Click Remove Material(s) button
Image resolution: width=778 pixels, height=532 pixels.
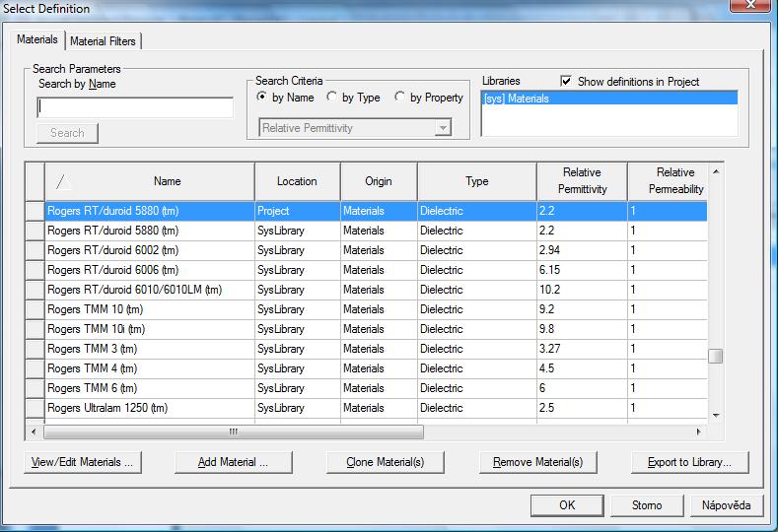point(537,462)
